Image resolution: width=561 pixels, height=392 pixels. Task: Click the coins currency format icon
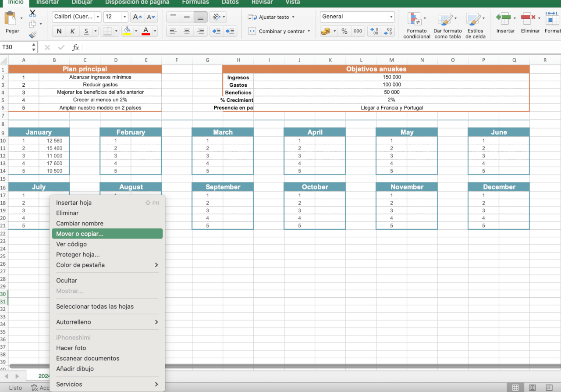tap(326, 31)
